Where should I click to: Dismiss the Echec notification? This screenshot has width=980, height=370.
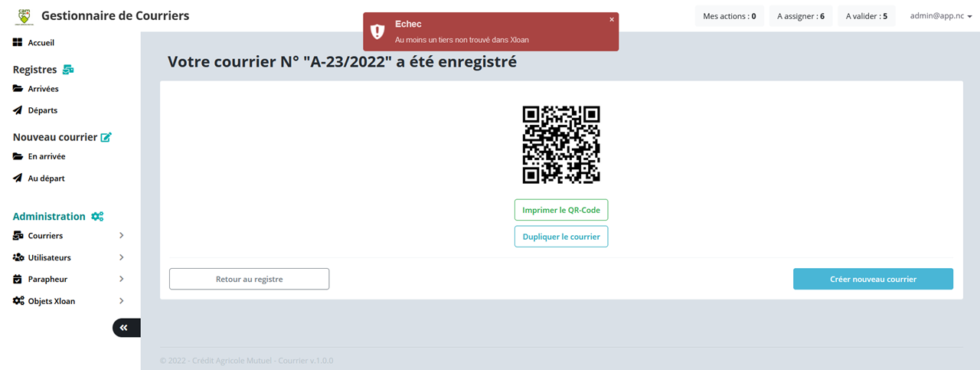pos(612,20)
